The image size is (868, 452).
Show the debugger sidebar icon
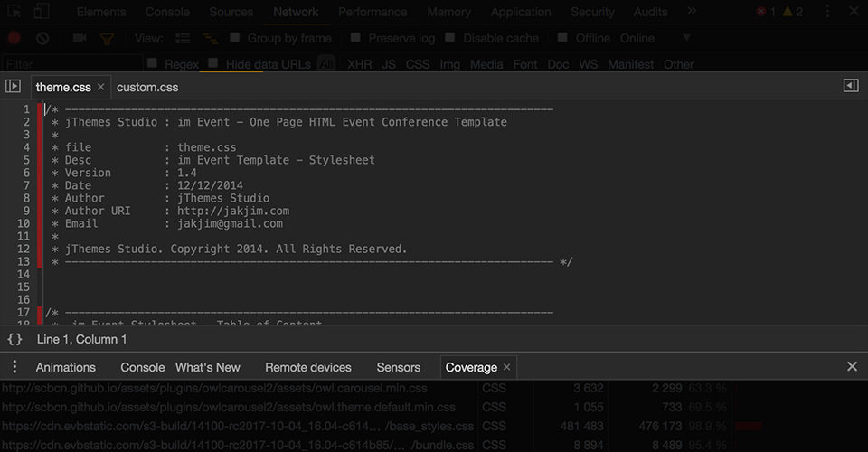tap(851, 85)
